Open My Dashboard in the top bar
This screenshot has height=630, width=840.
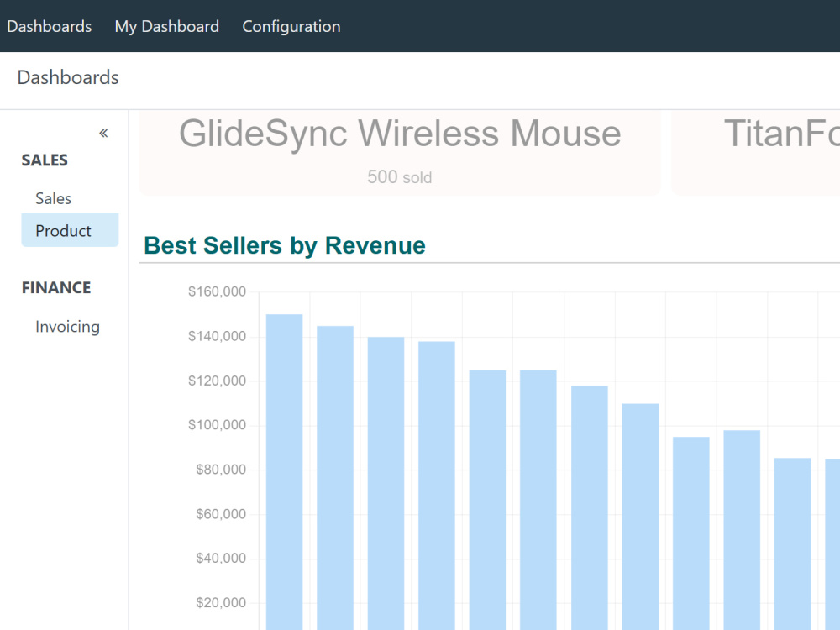(x=166, y=26)
